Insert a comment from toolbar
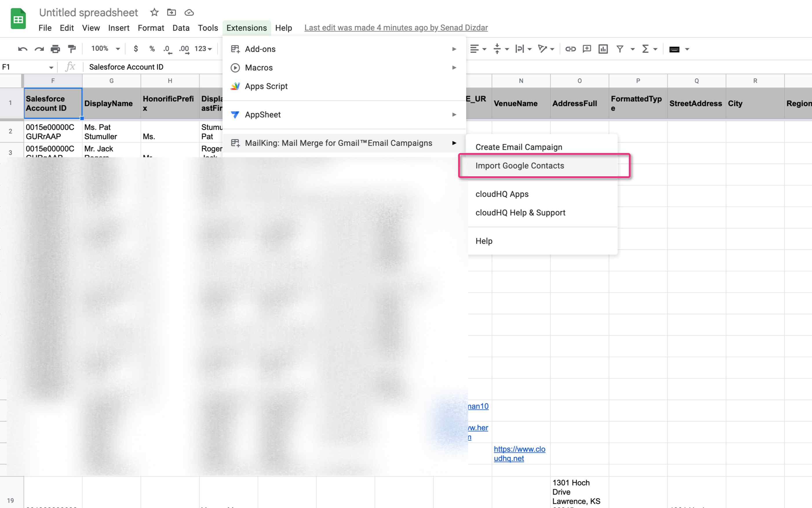This screenshot has height=508, width=812. pos(587,49)
